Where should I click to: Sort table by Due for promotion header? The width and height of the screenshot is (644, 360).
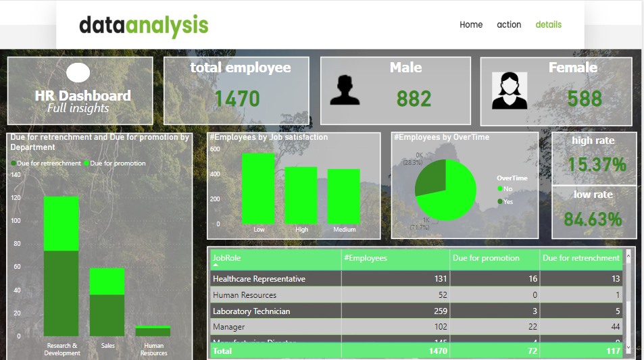pos(486,258)
